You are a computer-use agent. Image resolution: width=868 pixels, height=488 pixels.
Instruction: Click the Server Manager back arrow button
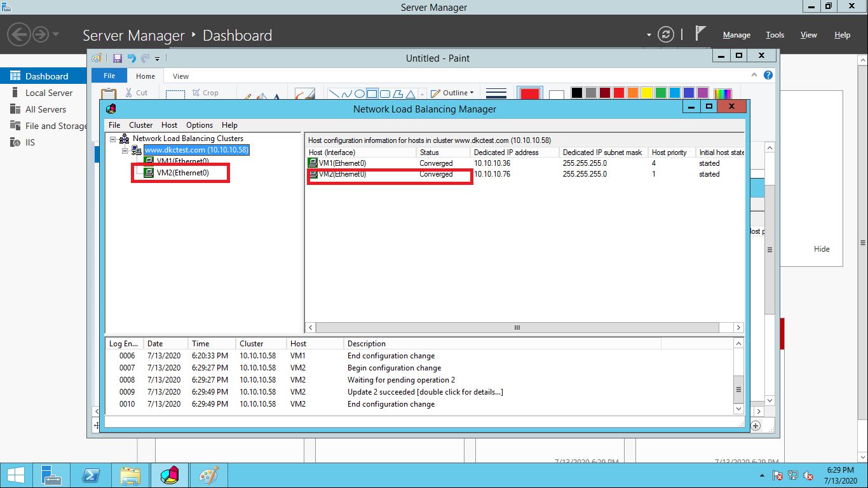tap(20, 34)
